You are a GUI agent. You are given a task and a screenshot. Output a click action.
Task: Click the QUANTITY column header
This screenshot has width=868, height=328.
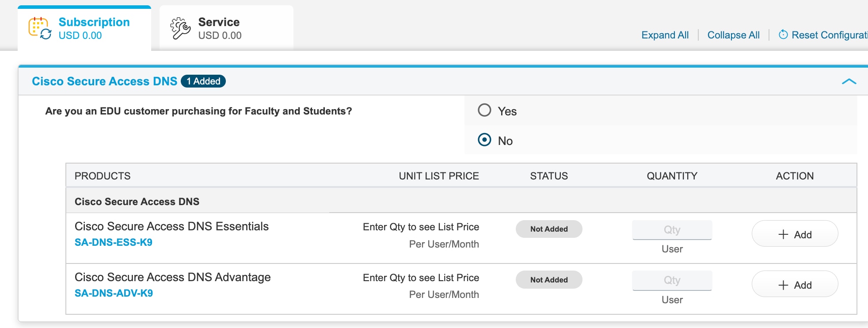[x=672, y=176]
